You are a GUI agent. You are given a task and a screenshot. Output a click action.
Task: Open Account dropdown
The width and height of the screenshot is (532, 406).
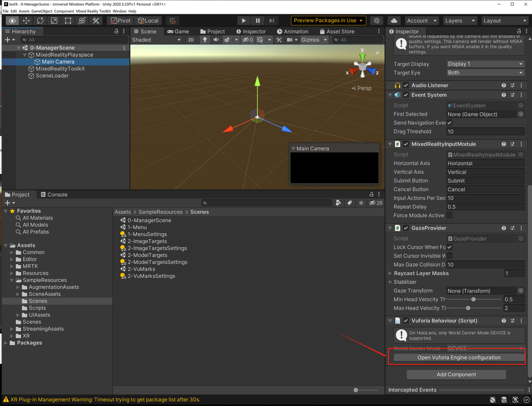[421, 21]
